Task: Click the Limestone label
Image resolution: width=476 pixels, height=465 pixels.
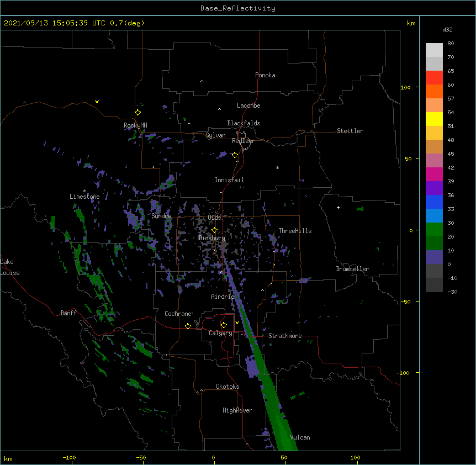Action: 84,197
